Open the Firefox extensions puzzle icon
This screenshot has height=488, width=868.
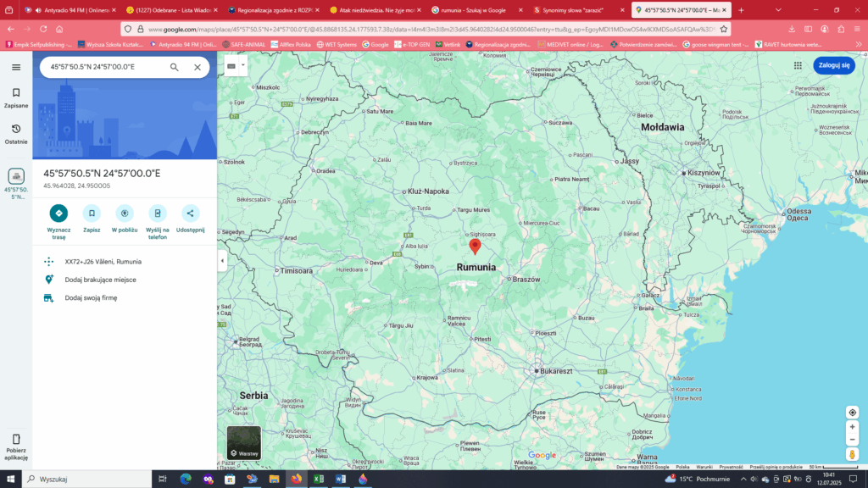(x=841, y=30)
